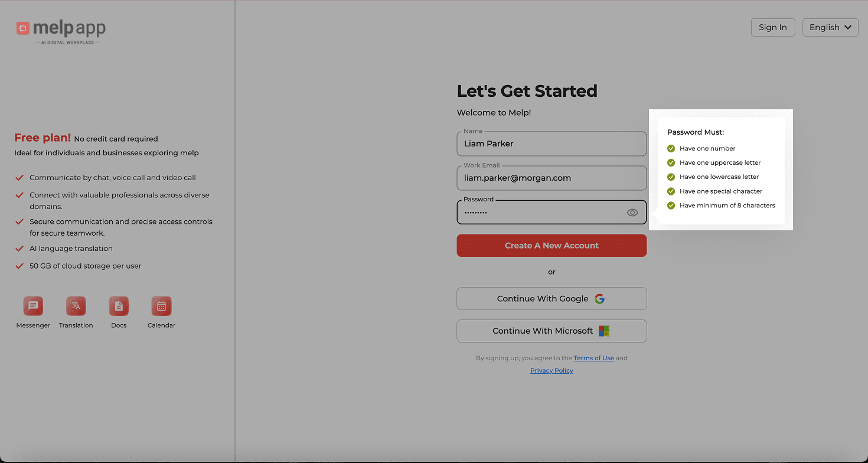Toggle password visibility with eye icon
The height and width of the screenshot is (463, 868).
632,213
